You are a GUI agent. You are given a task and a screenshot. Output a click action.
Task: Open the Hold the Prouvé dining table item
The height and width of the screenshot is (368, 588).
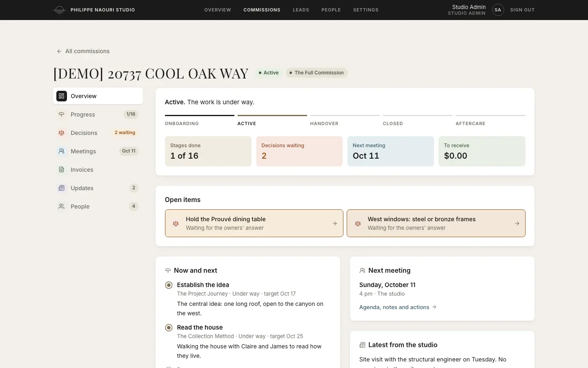[254, 223]
